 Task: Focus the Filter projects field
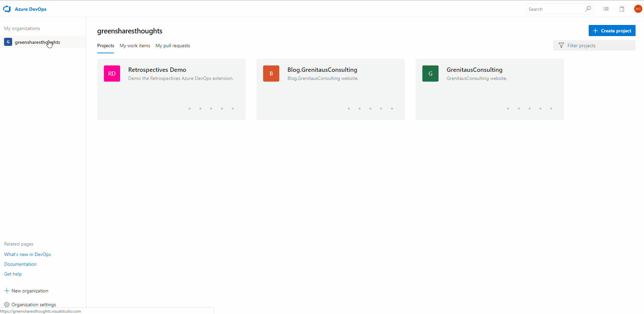(594, 46)
